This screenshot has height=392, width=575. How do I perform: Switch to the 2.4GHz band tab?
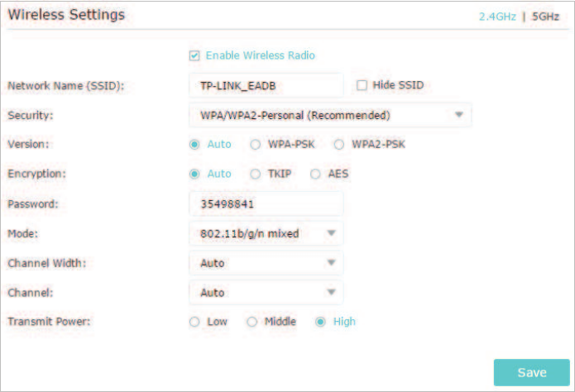(497, 17)
